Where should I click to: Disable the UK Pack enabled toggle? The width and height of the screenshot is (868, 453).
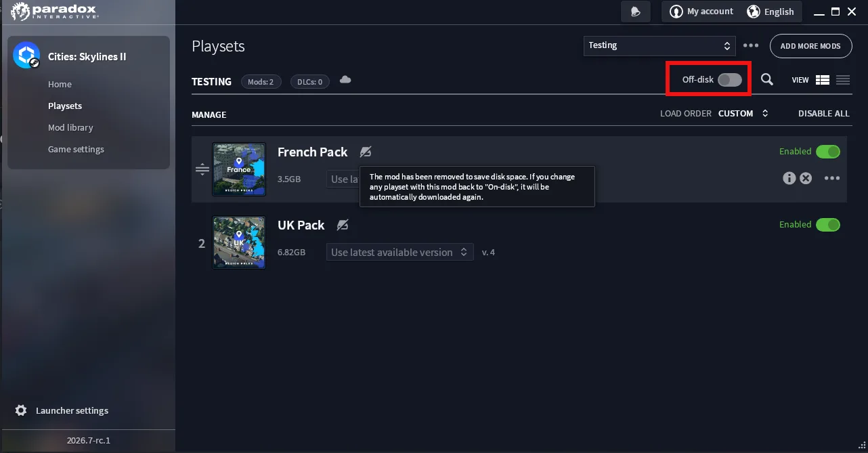pos(828,225)
